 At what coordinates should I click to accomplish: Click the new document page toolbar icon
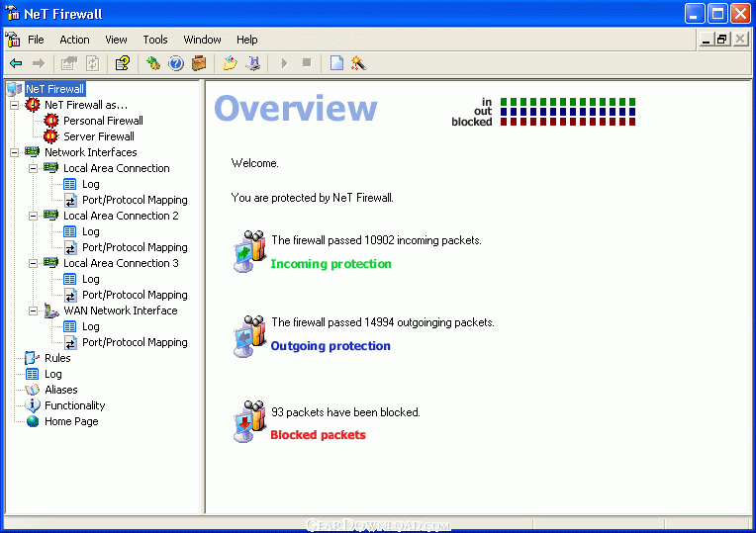pyautogui.click(x=336, y=63)
